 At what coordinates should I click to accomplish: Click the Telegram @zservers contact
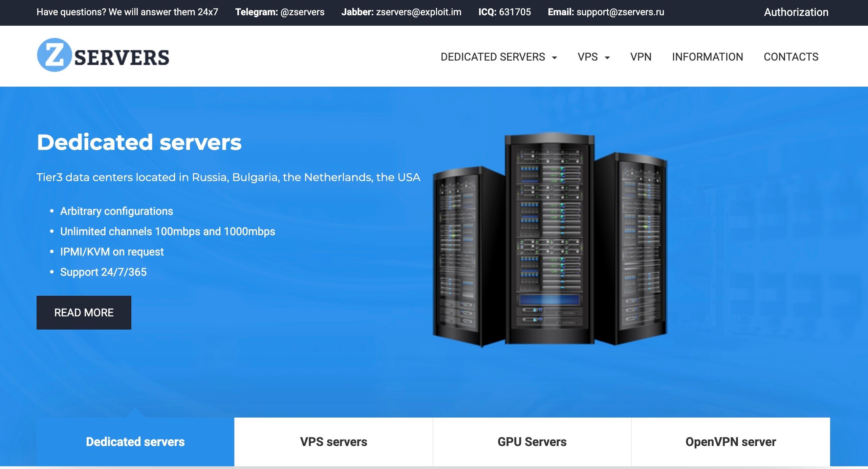tap(280, 12)
